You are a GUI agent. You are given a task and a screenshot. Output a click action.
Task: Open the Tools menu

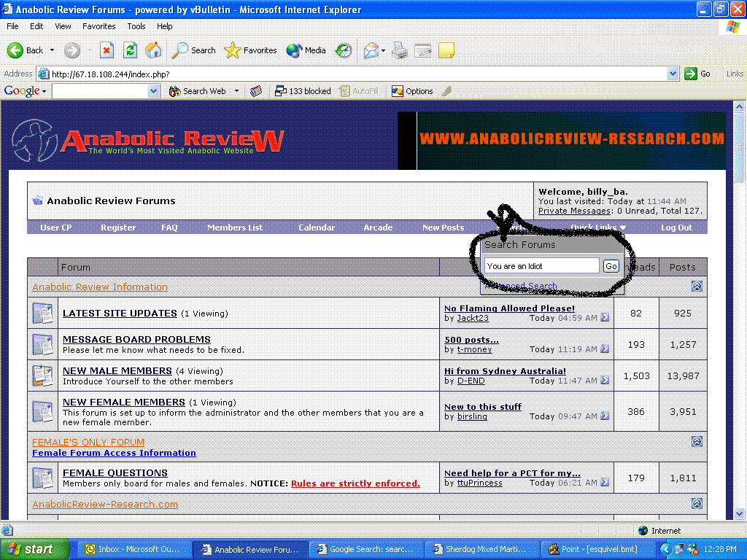[136, 26]
